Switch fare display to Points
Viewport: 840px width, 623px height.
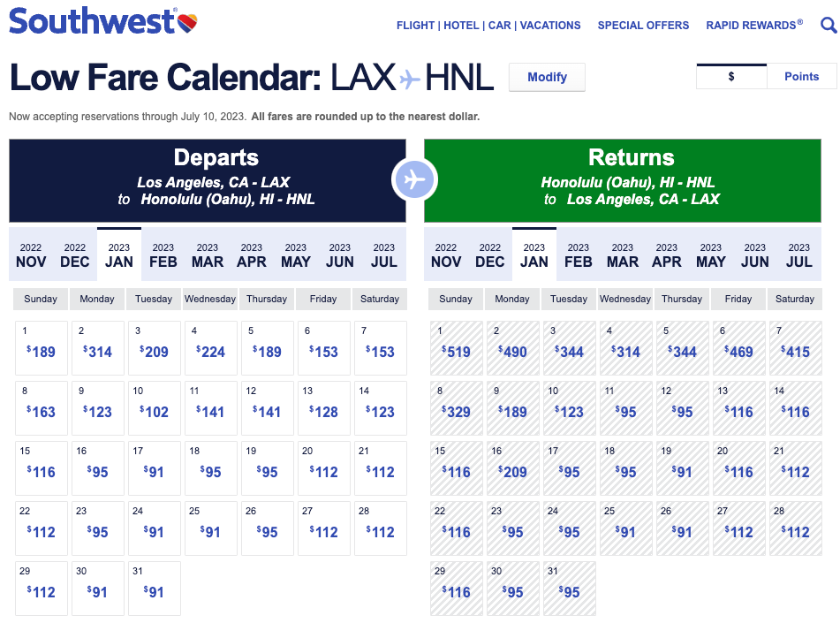point(801,77)
